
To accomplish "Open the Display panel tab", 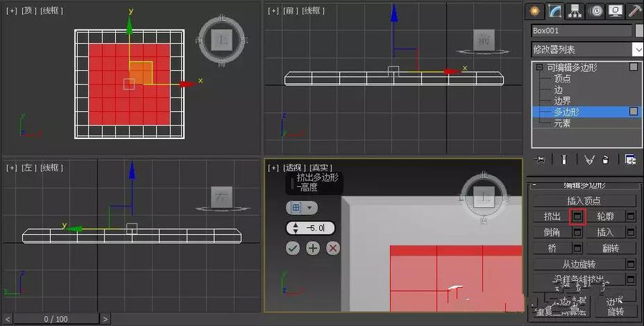I will tap(615, 11).
